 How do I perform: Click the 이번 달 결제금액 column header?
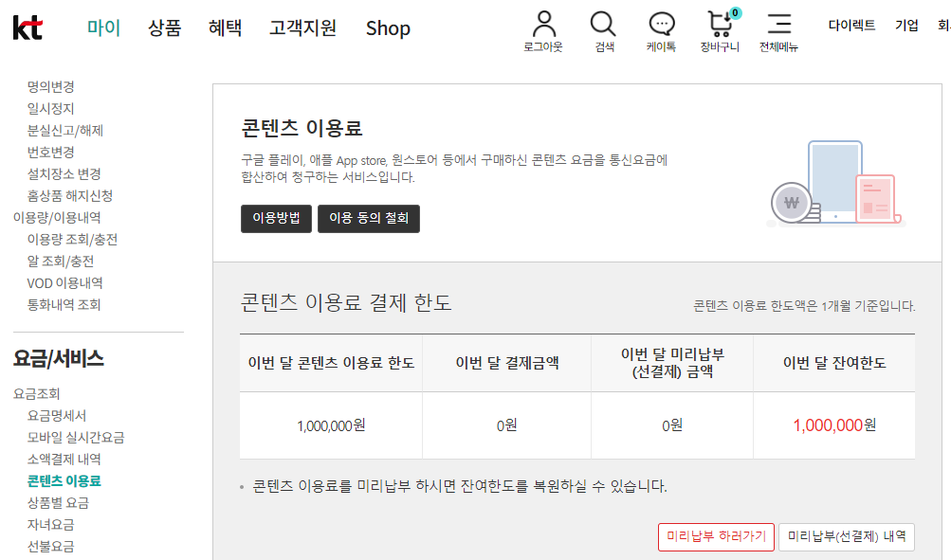507,363
